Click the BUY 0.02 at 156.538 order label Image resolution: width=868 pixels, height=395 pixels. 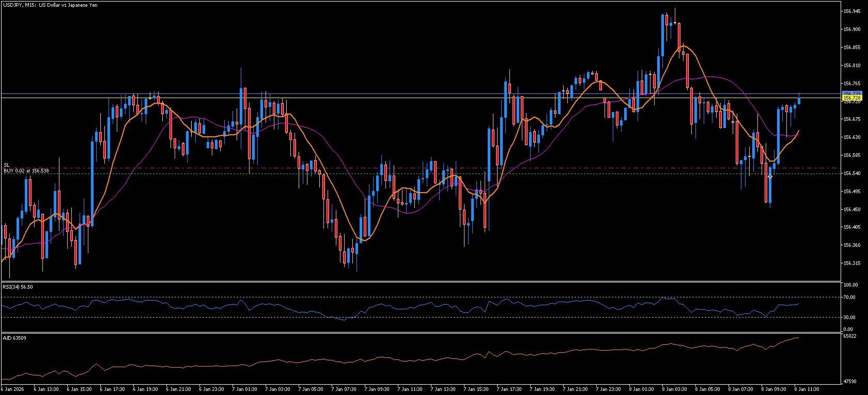click(26, 170)
